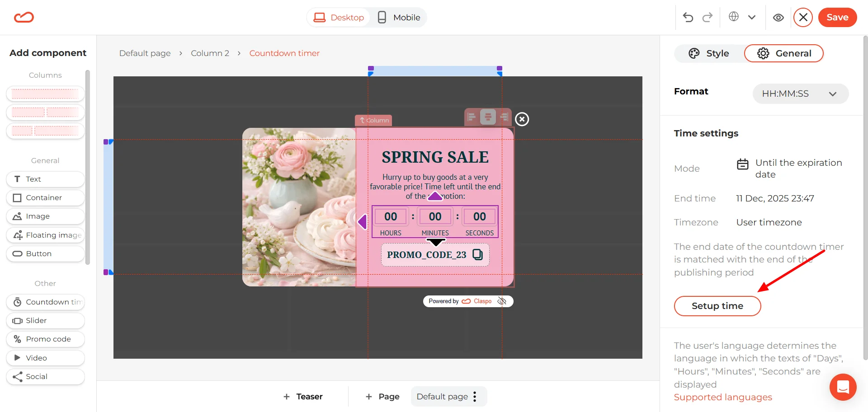The width and height of the screenshot is (868, 412).
Task: Hide the Powered by Claspo branding
Action: tap(502, 301)
